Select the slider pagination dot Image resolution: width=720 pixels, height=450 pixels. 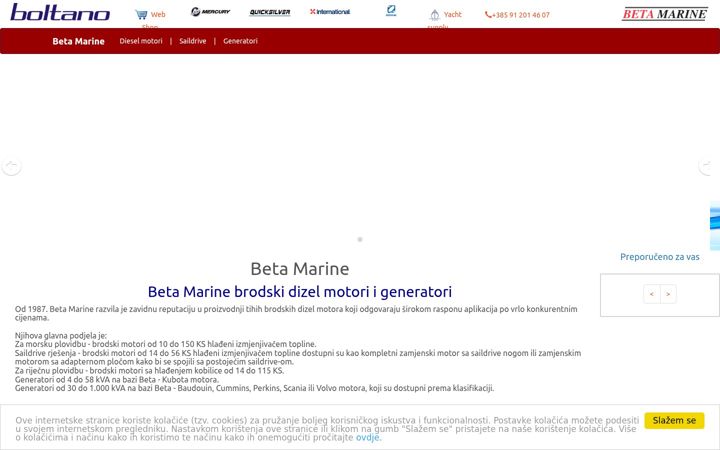coord(360,239)
